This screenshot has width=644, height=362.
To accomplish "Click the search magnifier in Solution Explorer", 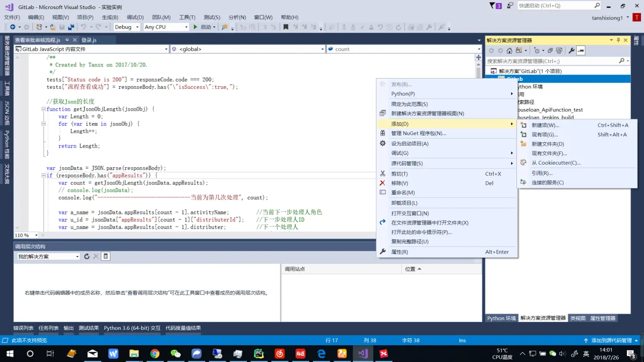I will [x=621, y=61].
